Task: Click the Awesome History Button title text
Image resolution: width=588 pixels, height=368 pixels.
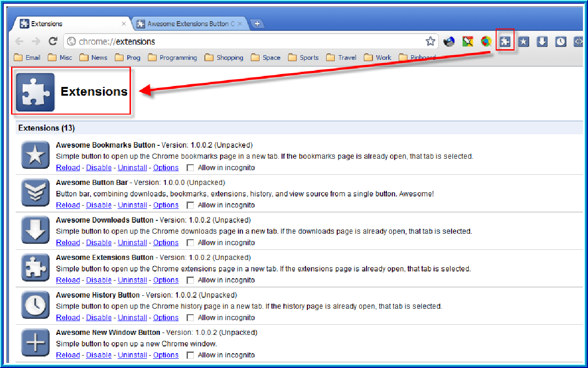Action: (x=98, y=295)
